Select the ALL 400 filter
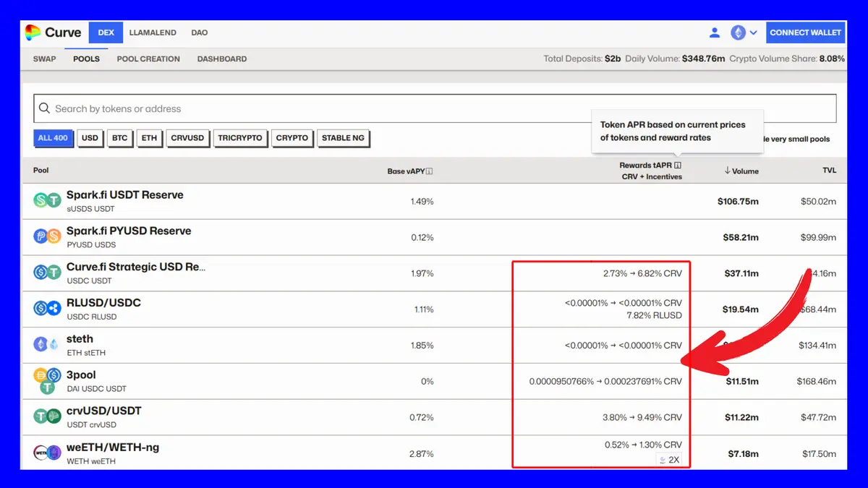 [x=53, y=138]
